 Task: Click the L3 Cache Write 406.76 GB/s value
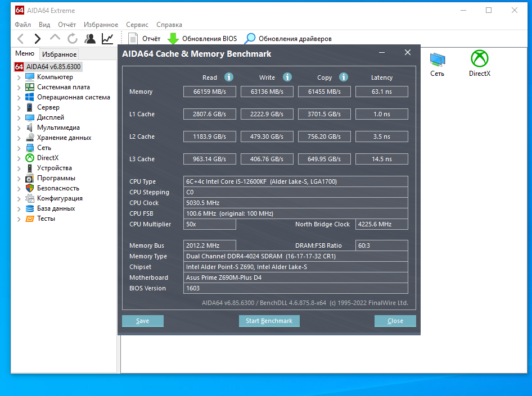[x=267, y=159]
